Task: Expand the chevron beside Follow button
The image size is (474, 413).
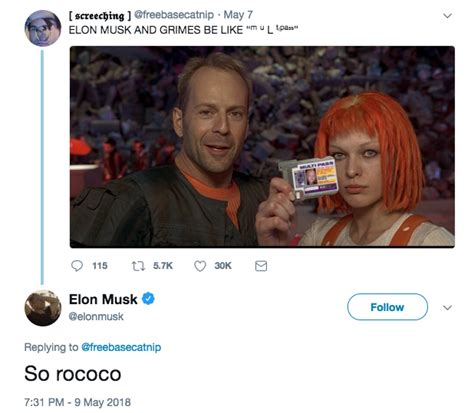Action: [x=447, y=307]
